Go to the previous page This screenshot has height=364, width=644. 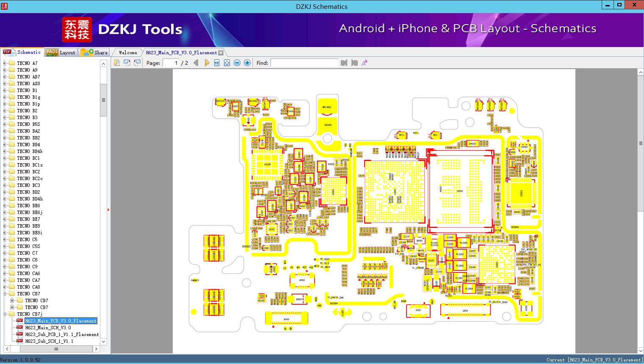click(196, 63)
